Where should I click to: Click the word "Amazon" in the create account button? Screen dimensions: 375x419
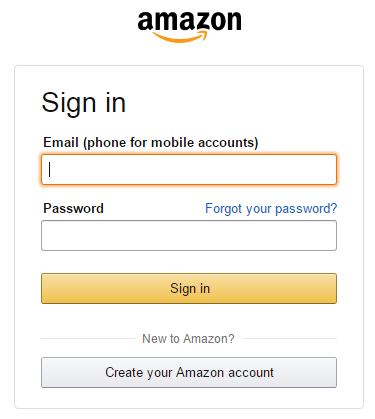pos(200,372)
